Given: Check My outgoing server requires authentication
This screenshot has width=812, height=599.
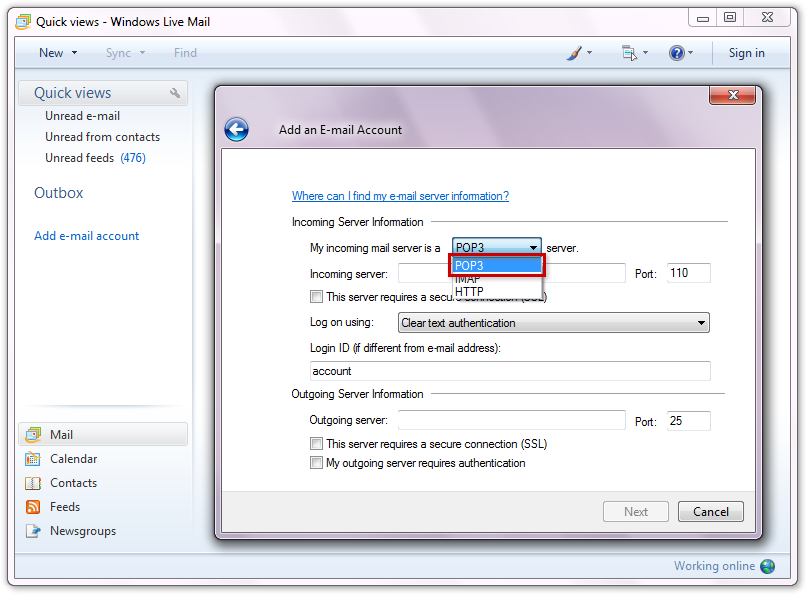Looking at the screenshot, I should pos(316,462).
